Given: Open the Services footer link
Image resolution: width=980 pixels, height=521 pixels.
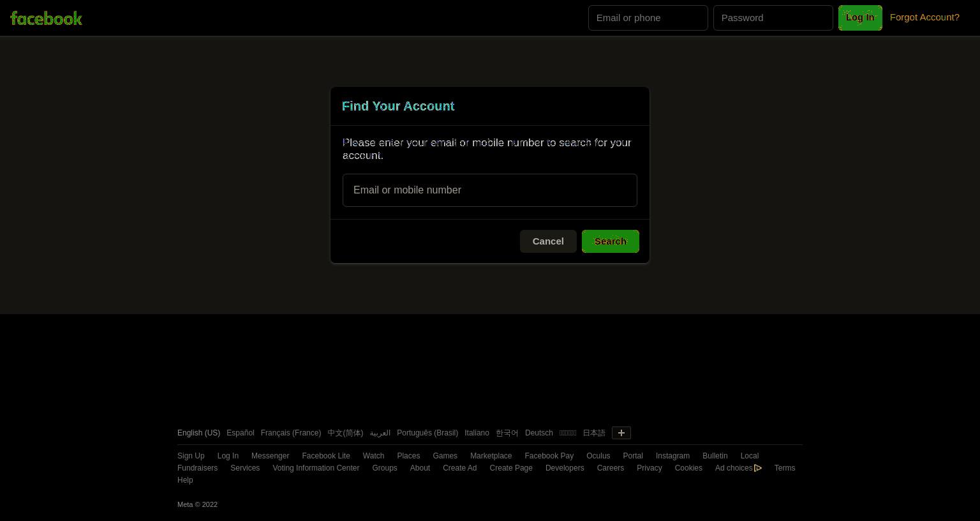Looking at the screenshot, I should pos(245,468).
